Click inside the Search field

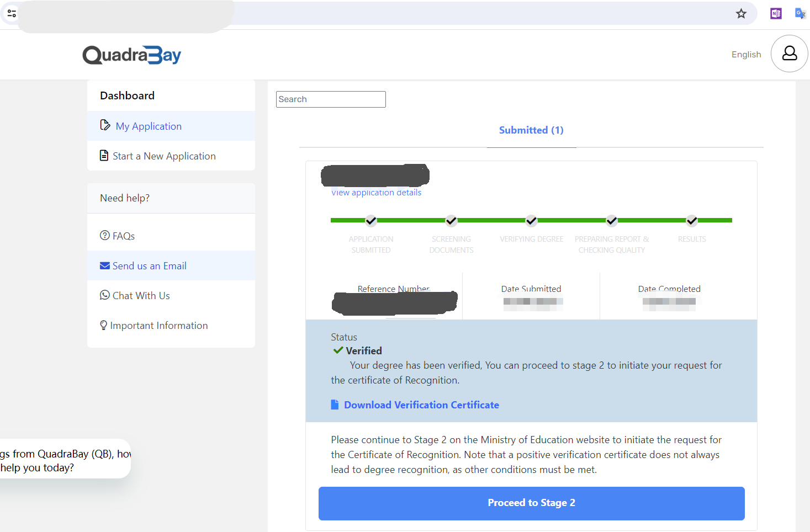click(x=331, y=99)
